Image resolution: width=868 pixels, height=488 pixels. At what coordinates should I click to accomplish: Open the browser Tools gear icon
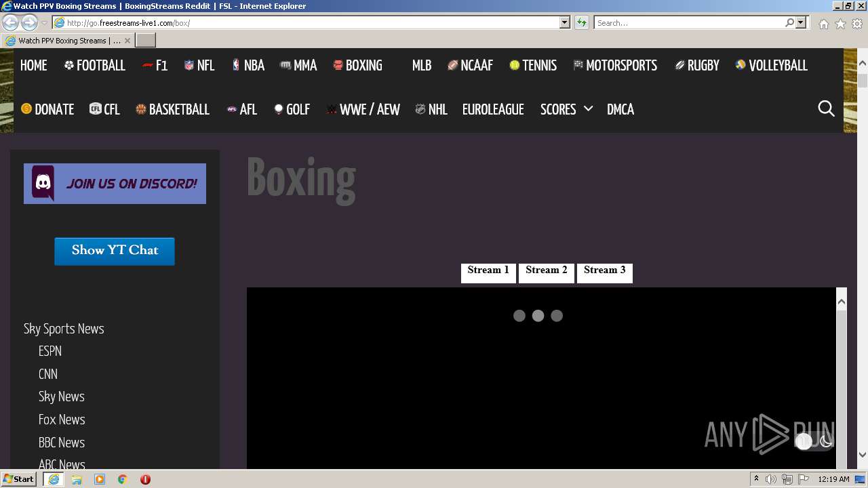pyautogui.click(x=857, y=24)
